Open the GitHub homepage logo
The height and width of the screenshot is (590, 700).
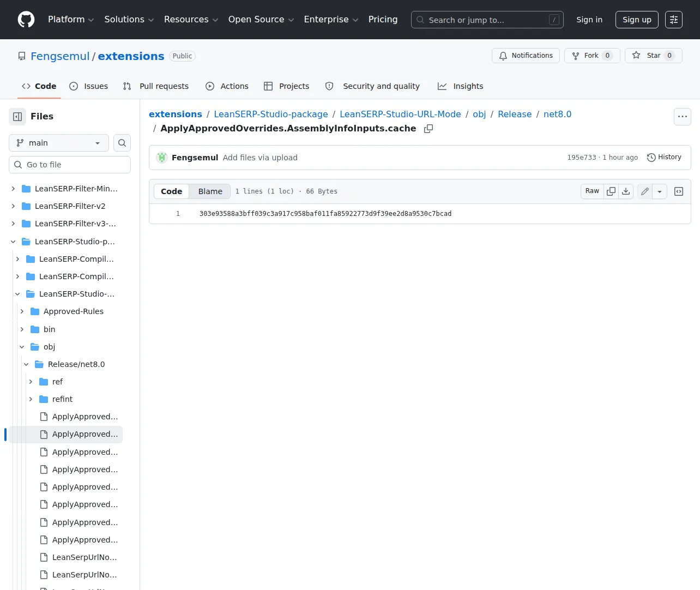point(26,20)
